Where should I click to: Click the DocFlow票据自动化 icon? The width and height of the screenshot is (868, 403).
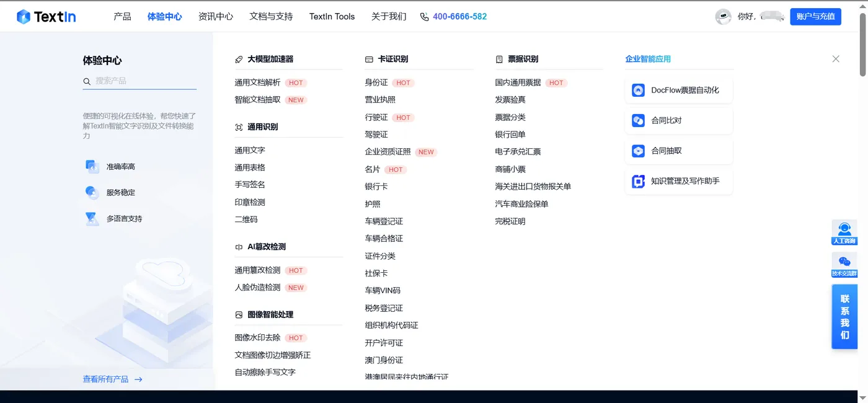[x=638, y=90]
